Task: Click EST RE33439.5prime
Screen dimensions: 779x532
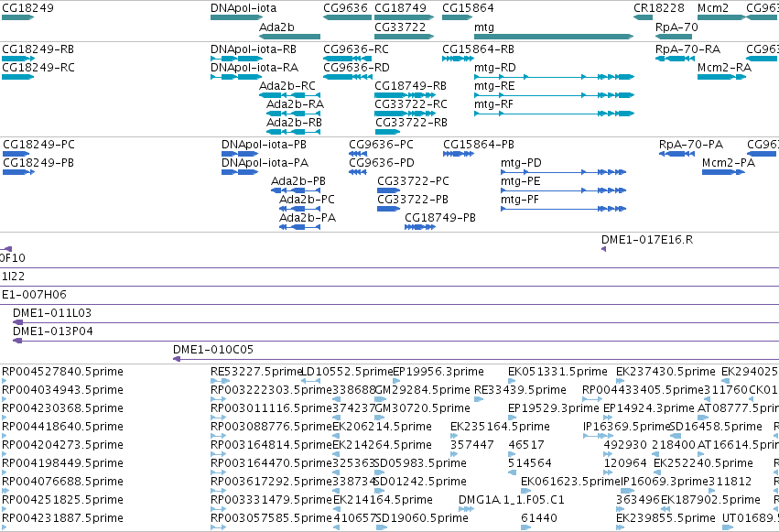Action: 520,390
